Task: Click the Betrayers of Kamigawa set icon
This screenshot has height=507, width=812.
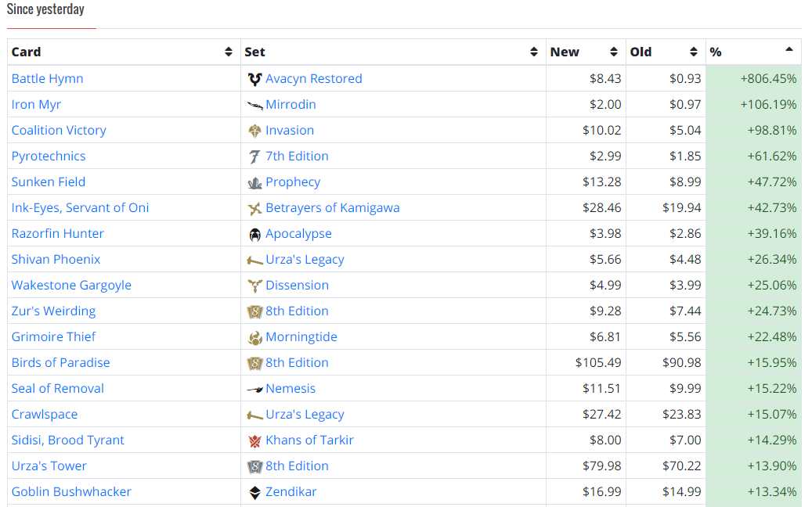Action: tap(254, 208)
